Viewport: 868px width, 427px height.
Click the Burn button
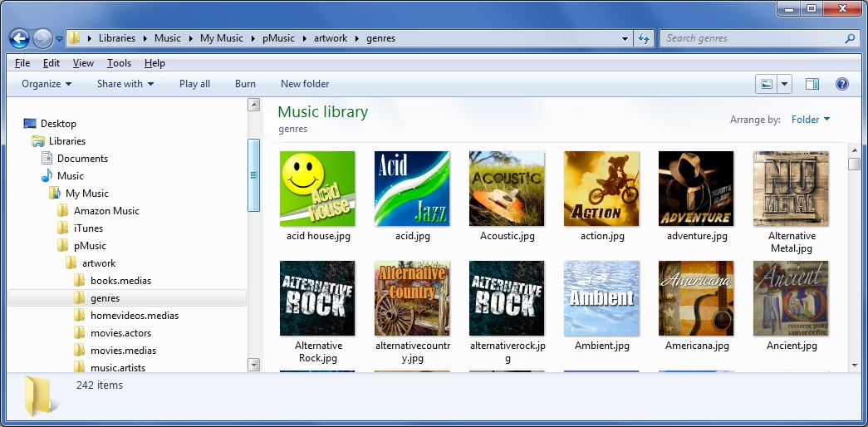245,84
